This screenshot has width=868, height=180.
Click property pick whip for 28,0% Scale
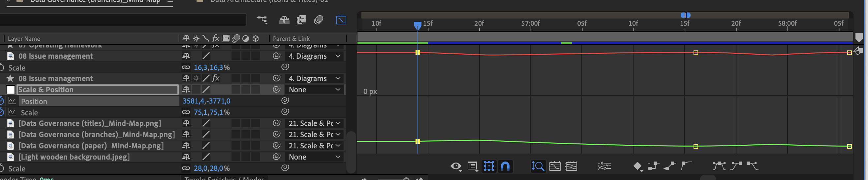tap(285, 167)
